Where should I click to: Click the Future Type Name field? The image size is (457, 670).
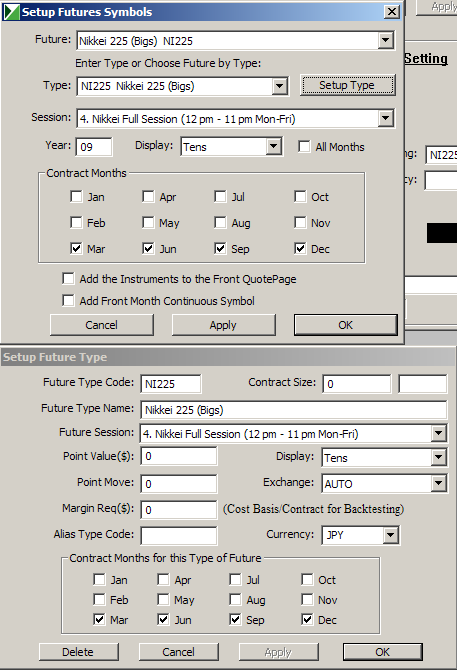click(x=294, y=410)
